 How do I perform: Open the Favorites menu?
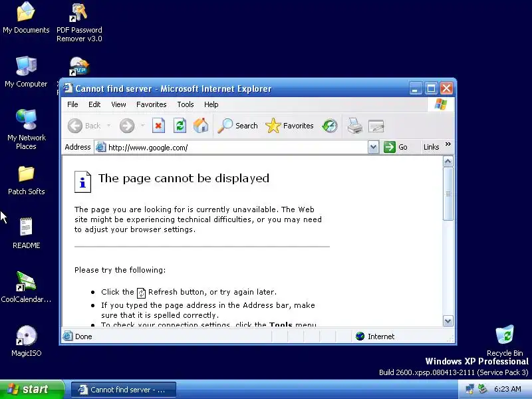click(x=152, y=104)
